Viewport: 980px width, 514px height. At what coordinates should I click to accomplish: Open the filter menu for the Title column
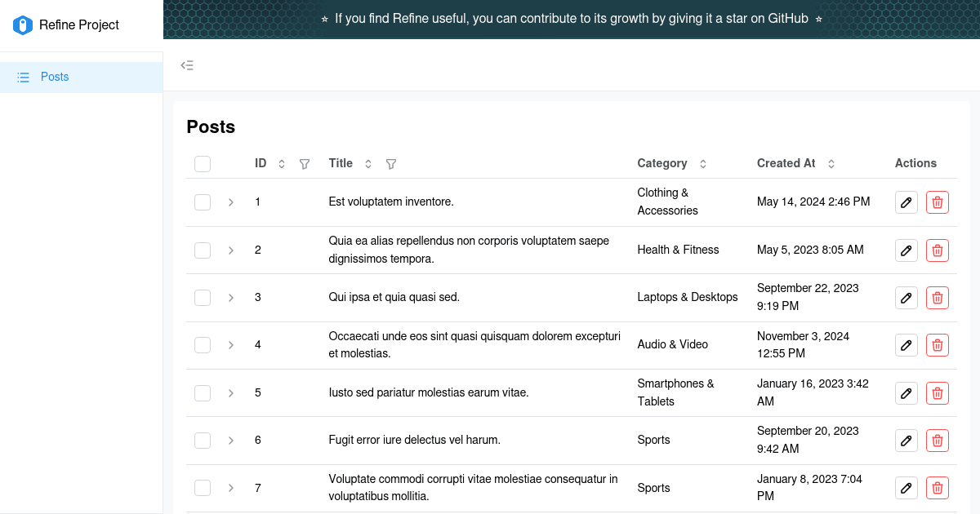click(390, 163)
